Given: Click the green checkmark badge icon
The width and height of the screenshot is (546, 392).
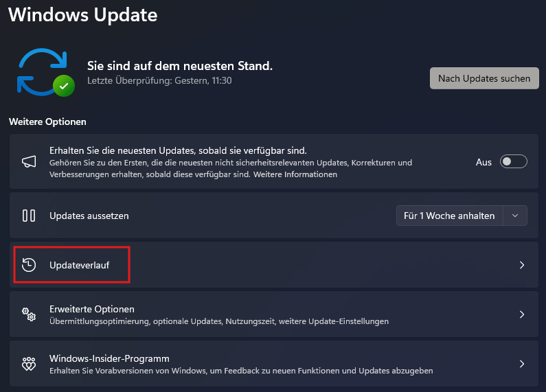Looking at the screenshot, I should [64, 86].
